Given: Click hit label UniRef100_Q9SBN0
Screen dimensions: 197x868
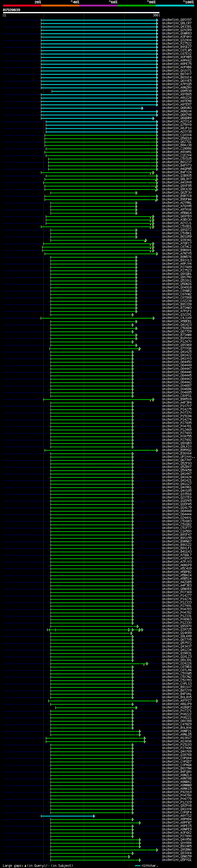Looking at the screenshot, I should (177, 850).
